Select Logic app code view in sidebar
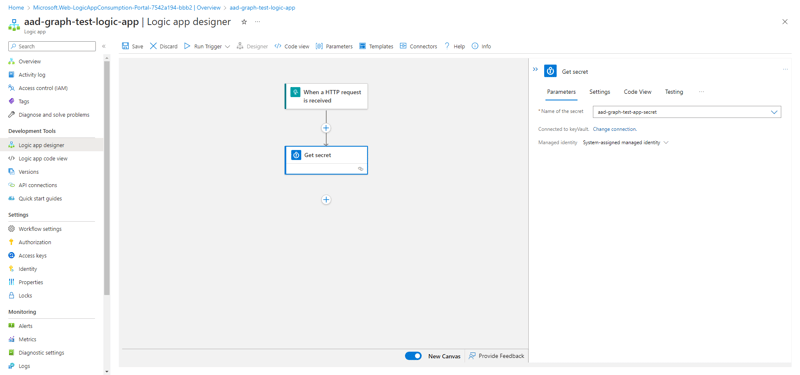Image resolution: width=800 pixels, height=375 pixels. [x=43, y=159]
